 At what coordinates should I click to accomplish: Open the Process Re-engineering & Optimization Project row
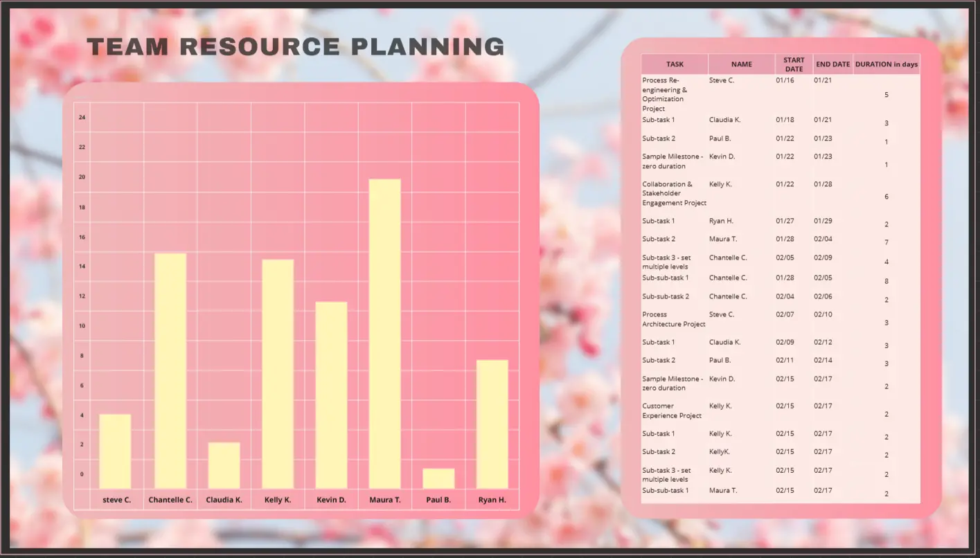[x=670, y=94]
